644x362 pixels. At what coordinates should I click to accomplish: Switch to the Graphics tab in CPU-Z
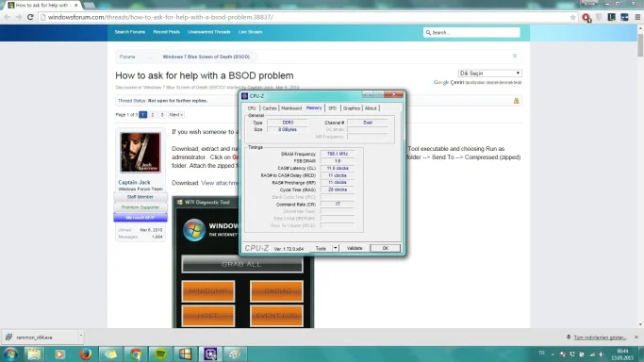[351, 108]
